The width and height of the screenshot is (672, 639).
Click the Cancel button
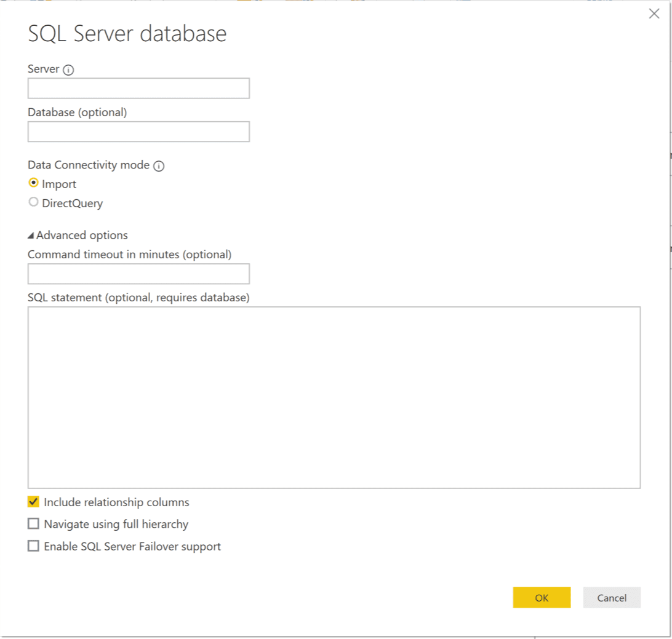point(612,597)
